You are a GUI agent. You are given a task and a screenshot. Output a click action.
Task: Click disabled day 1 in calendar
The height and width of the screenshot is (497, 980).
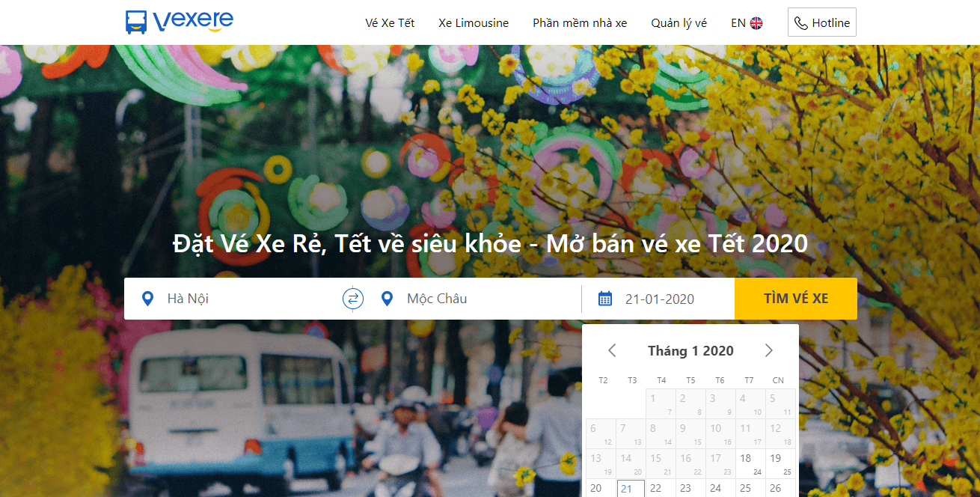click(661, 404)
